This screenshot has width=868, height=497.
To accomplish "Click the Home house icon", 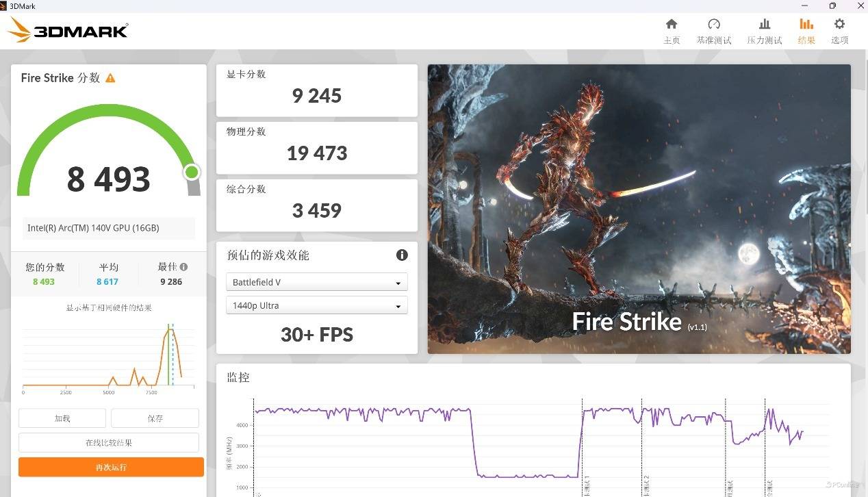I will (672, 25).
